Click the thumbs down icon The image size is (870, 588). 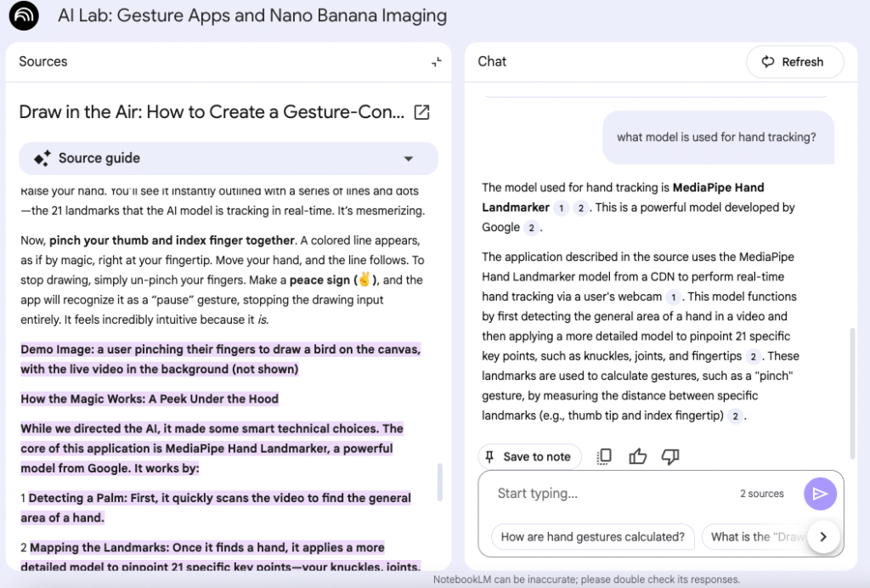tap(670, 456)
